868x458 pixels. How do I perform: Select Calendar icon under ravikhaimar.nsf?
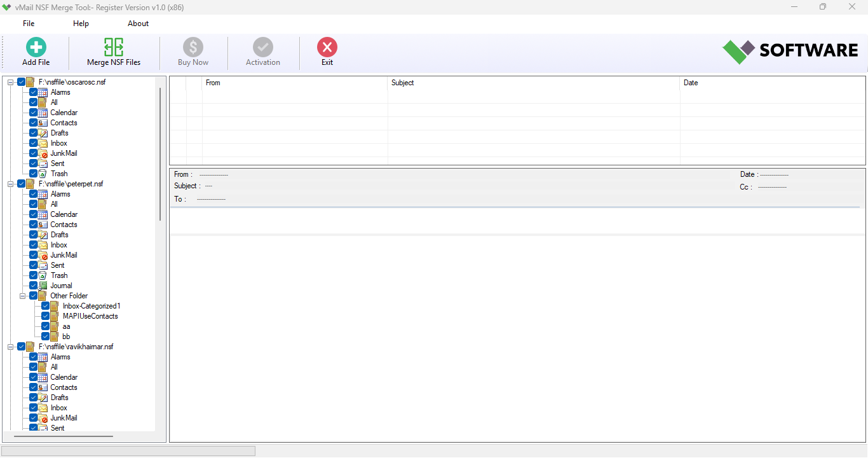[x=43, y=377]
